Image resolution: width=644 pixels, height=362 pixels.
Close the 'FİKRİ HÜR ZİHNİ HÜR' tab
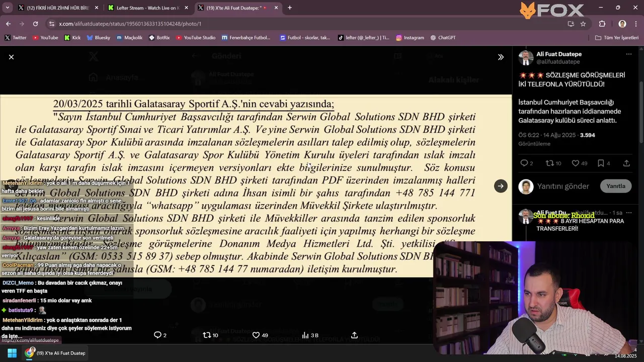coord(97,8)
